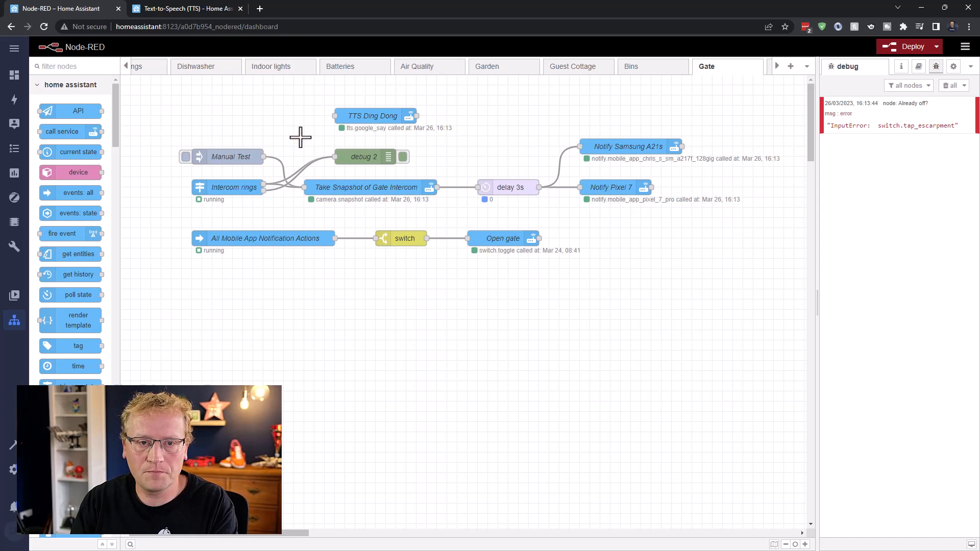Trigger the All Mobile App Notification inject button
Viewport: 980px width, 551px height.
(199, 238)
